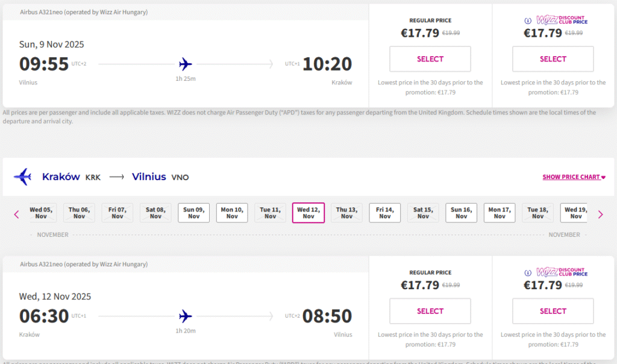
Task: Select Discount Club price for 09:55 flight
Action: [x=553, y=59]
